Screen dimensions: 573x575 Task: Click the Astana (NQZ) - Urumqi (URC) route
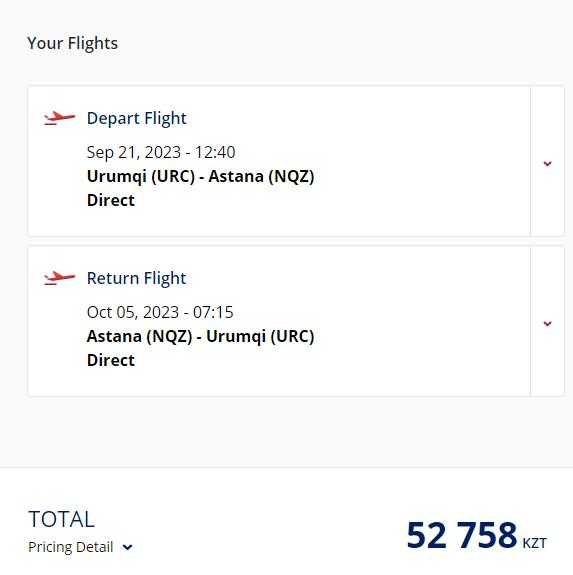coord(201,337)
